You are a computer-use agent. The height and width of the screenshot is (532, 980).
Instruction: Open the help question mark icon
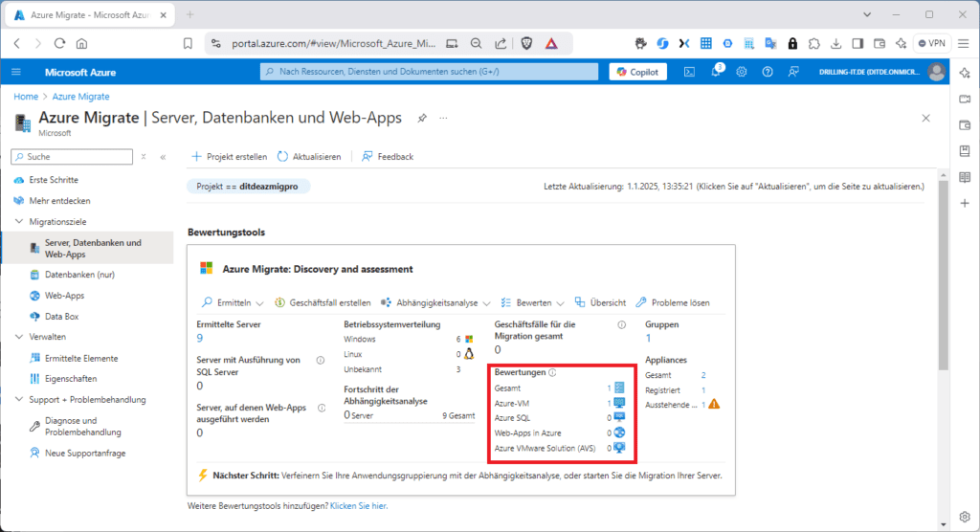pos(768,72)
